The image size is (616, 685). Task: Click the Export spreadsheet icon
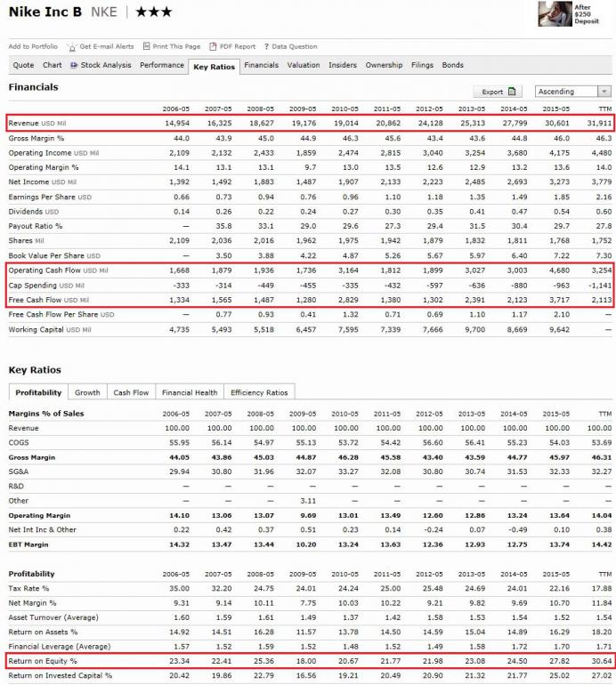[x=512, y=92]
